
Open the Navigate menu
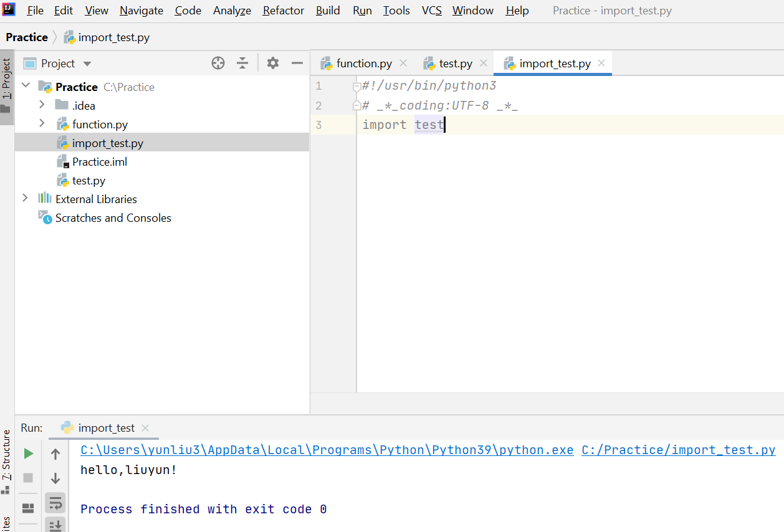click(x=141, y=11)
